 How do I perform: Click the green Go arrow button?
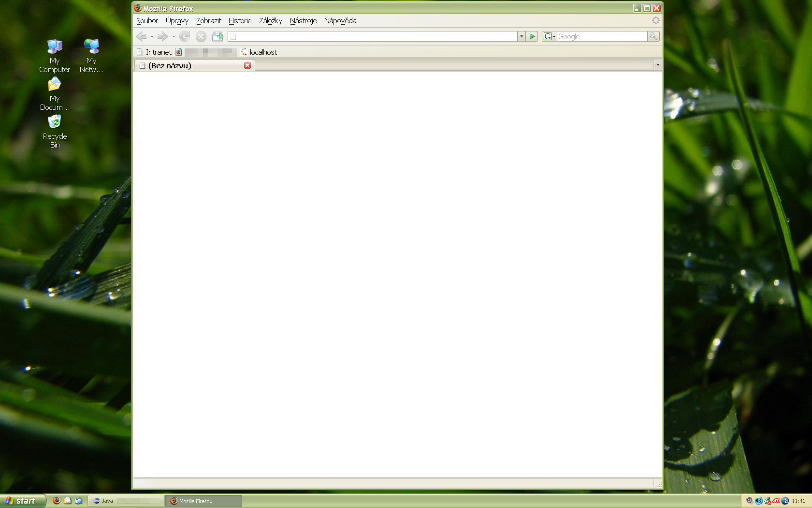(x=532, y=36)
